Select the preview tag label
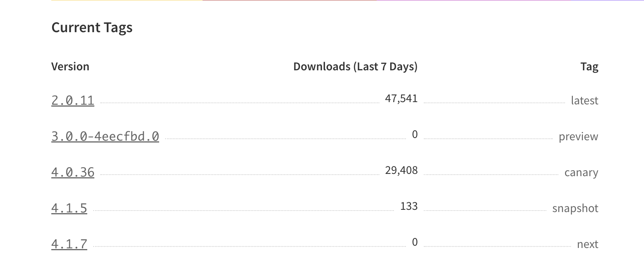Screen dimensions: 644x279 coord(578,137)
